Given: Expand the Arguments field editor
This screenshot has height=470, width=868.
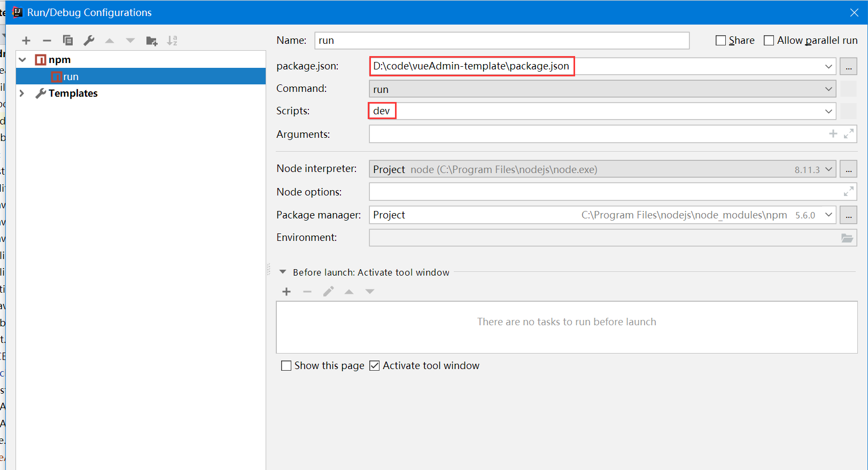Looking at the screenshot, I should click(x=849, y=134).
